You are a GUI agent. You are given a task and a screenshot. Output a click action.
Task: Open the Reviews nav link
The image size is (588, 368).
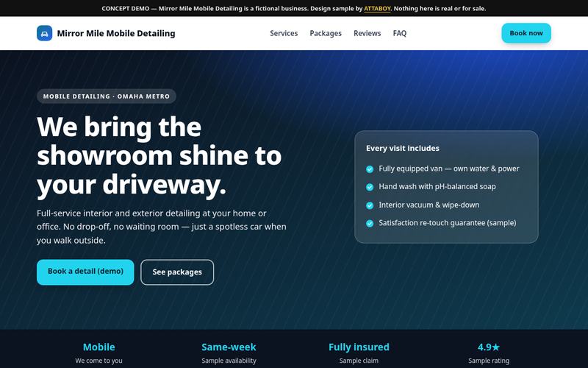(x=367, y=33)
